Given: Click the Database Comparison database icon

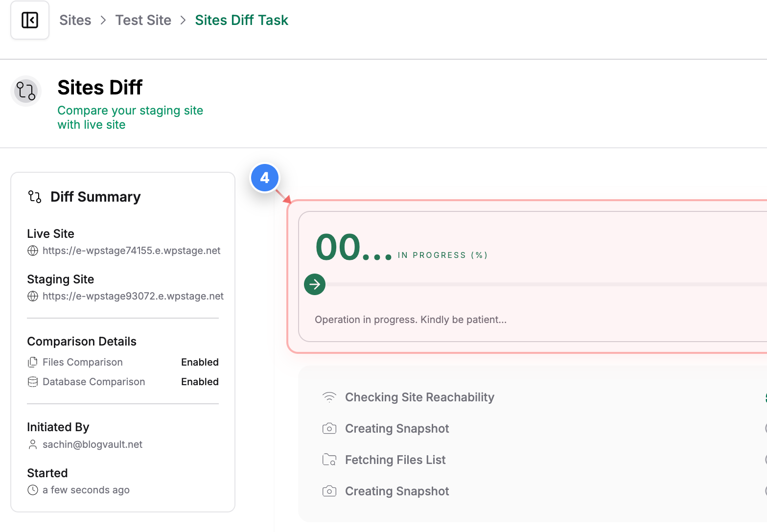Looking at the screenshot, I should 32,381.
